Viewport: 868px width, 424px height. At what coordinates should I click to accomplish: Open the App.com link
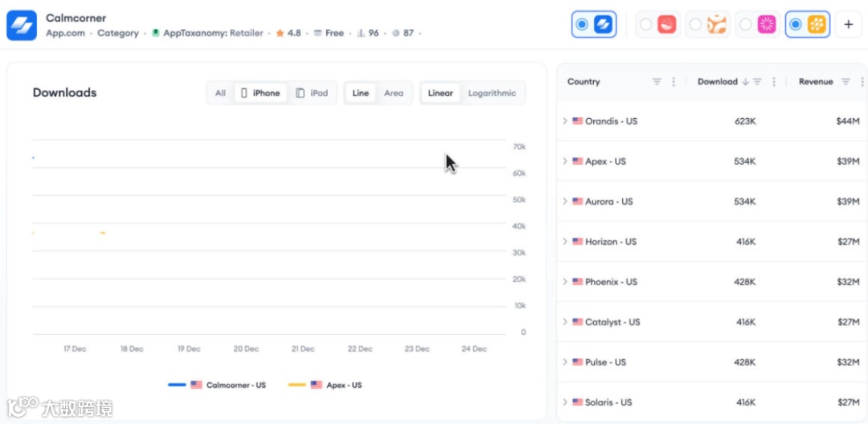[x=65, y=33]
